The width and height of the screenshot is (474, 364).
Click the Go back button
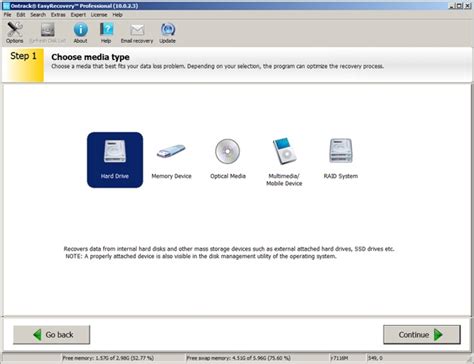point(52,335)
